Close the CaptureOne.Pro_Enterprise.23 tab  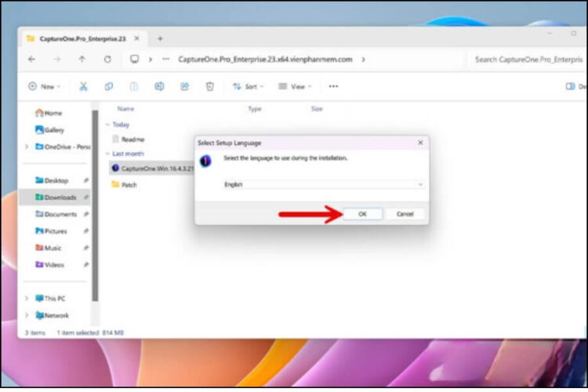tap(136, 38)
